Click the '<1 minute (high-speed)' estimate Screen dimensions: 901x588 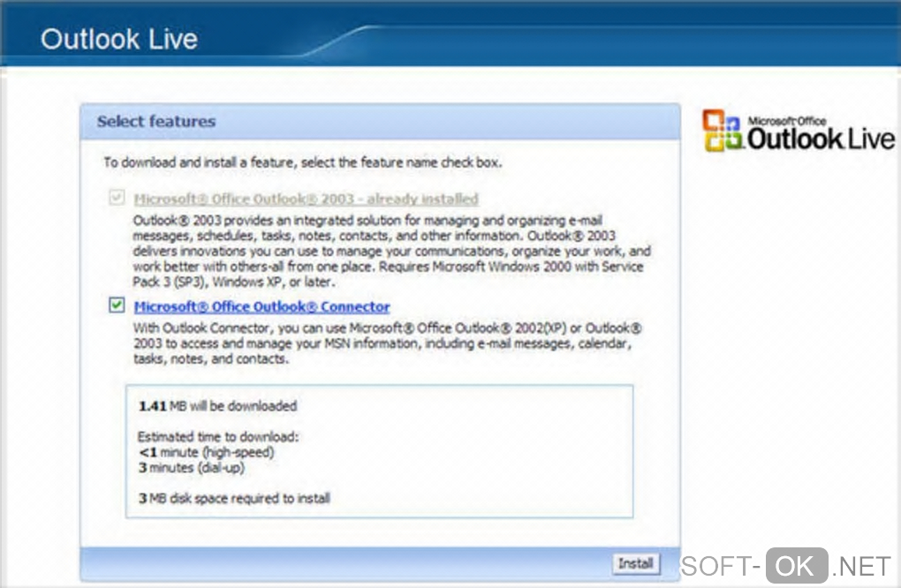pos(207,452)
